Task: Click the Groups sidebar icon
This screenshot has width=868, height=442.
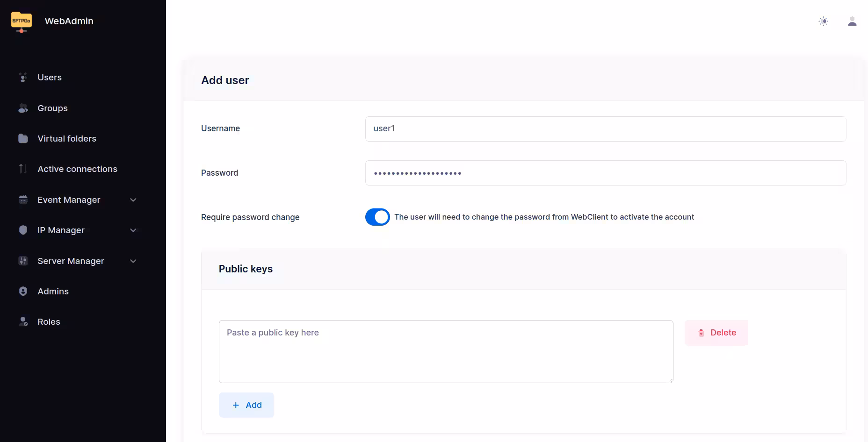Action: click(23, 108)
